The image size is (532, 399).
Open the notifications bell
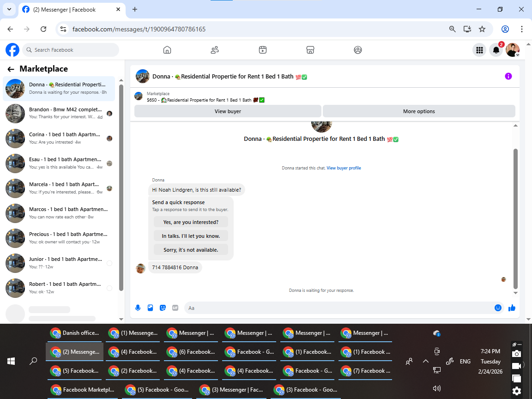click(496, 50)
